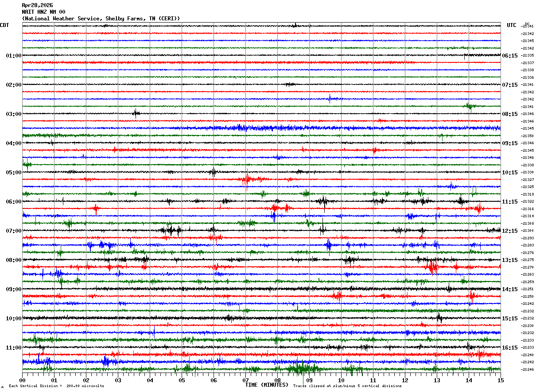Select the station code NAIT HNZ NM 00

tap(43, 12)
